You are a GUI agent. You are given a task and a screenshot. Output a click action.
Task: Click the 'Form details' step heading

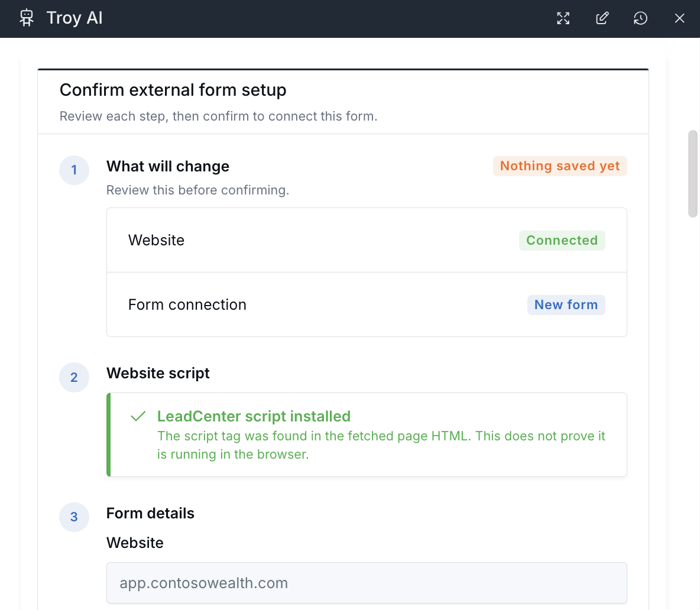[150, 513]
